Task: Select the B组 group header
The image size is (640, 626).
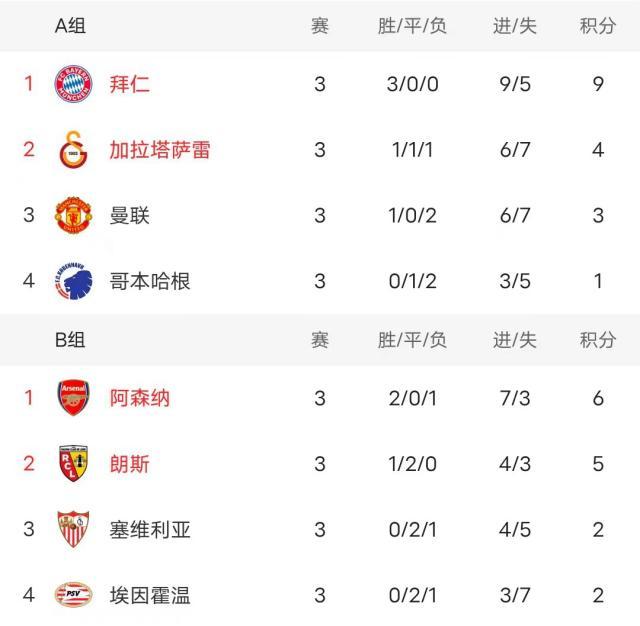Action: tap(70, 340)
